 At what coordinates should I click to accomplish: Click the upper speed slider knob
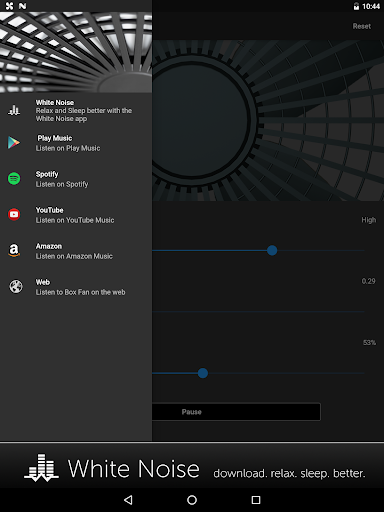coord(272,250)
